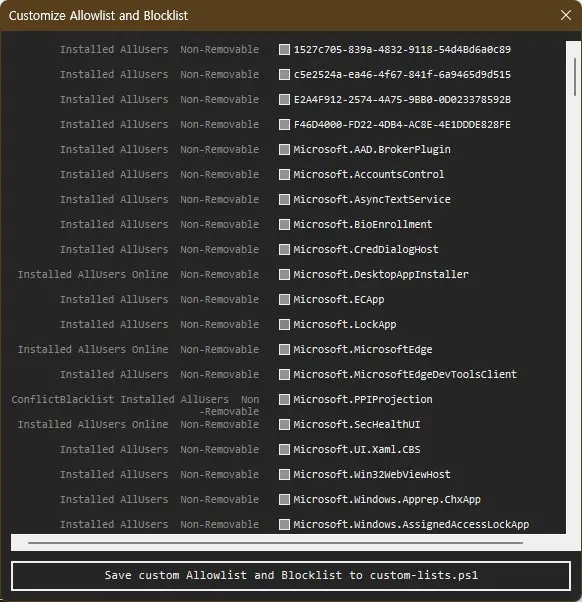Screen dimensions: 582x602
Task: Check the Microsoft.PPIProjection box
Action: [x=284, y=399]
